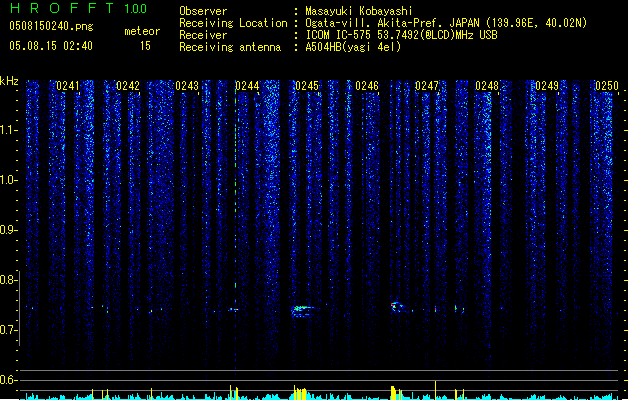Click the Receiving Location label
Image resolution: width=629 pixels, height=400 pixels.
(233, 23)
